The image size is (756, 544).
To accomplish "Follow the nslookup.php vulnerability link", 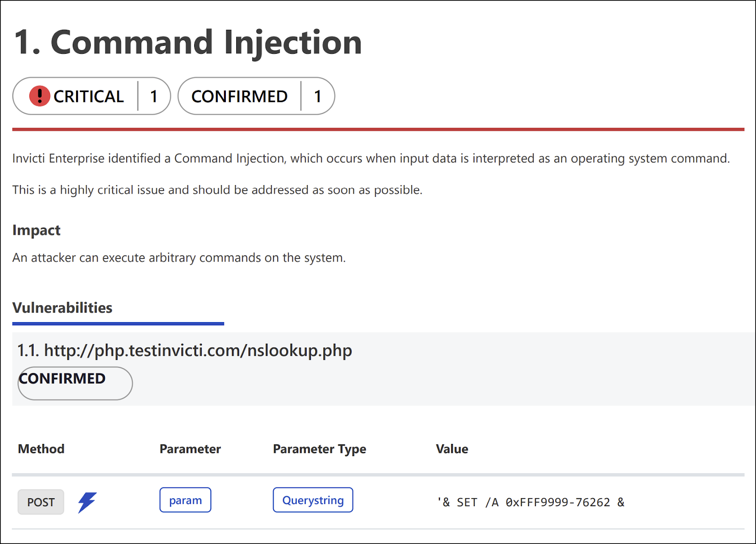I will tap(198, 350).
